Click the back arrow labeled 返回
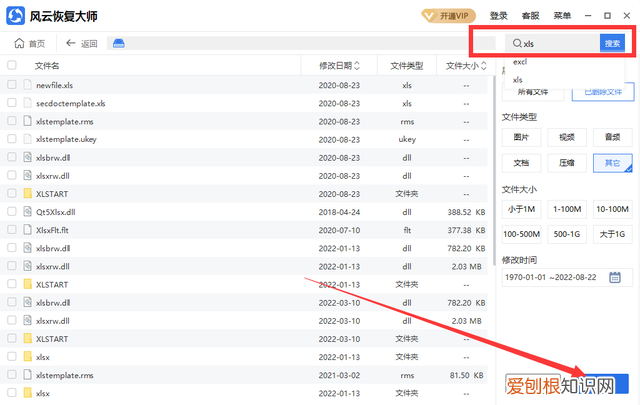The height and width of the screenshot is (405, 640). point(81,43)
